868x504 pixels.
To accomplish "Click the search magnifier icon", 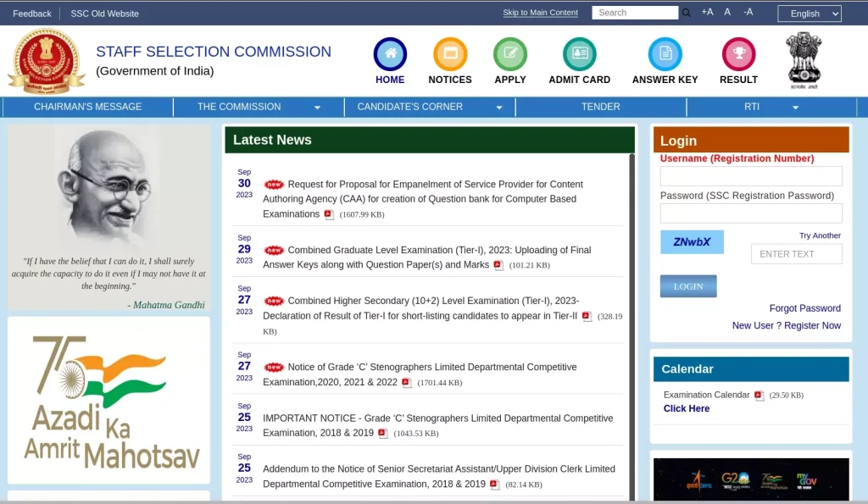I will 686,13.
